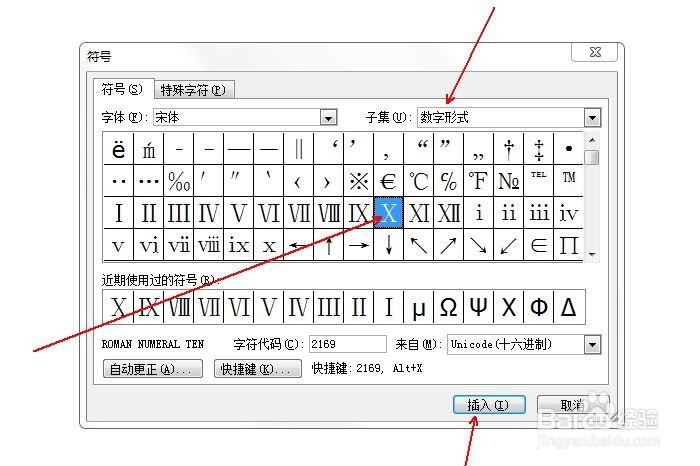Select the dagger † symbol
This screenshot has width=700, height=466.
pos(508,149)
